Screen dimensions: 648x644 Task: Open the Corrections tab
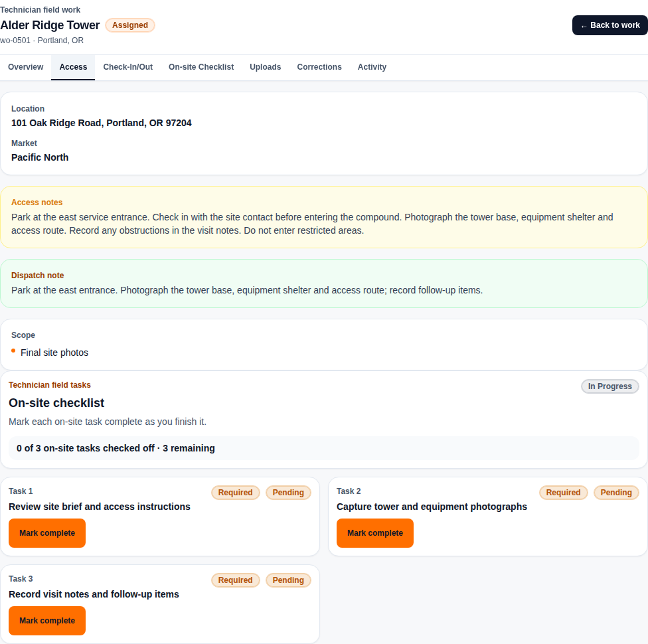[x=319, y=67]
